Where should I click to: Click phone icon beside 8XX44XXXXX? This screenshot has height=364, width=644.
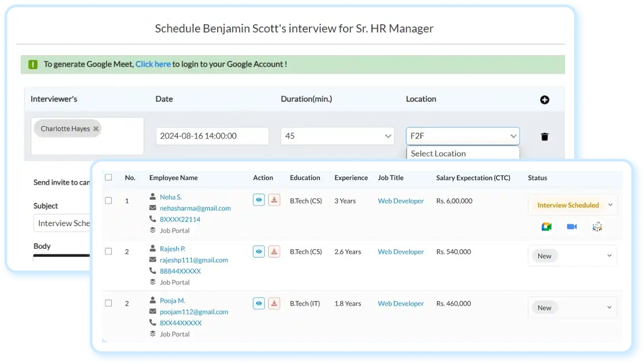153,322
